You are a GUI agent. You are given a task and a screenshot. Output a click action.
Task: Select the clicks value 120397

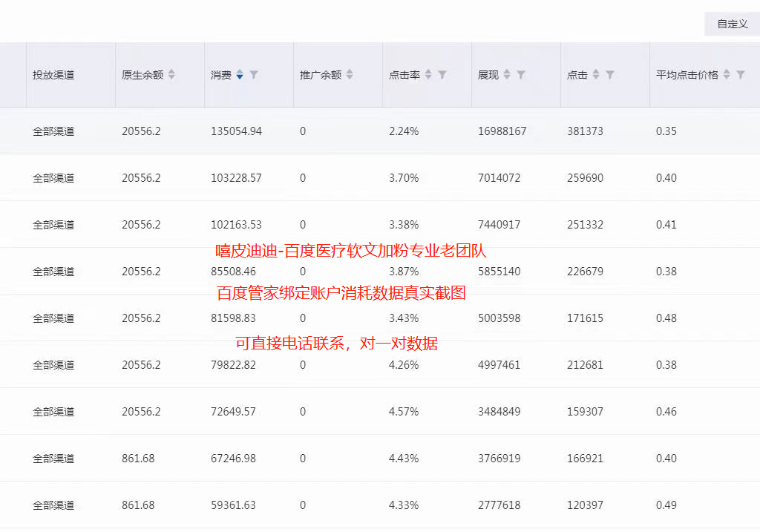point(585,505)
